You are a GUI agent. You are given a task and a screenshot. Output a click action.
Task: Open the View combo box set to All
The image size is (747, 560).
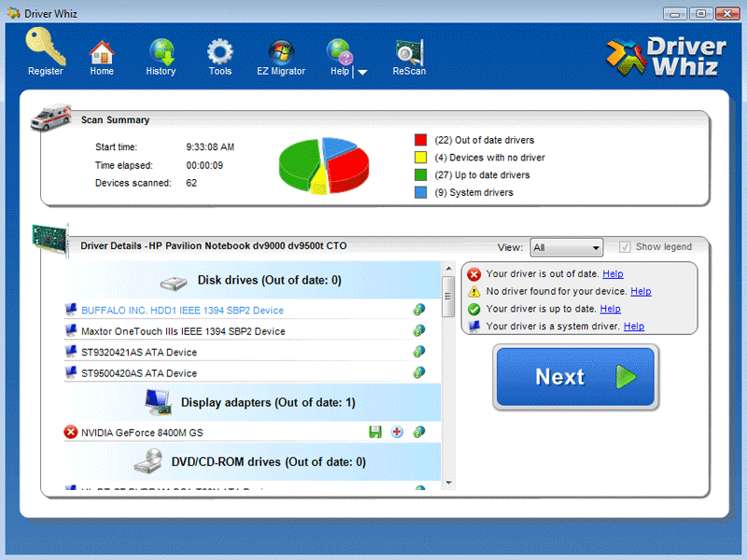tap(567, 247)
